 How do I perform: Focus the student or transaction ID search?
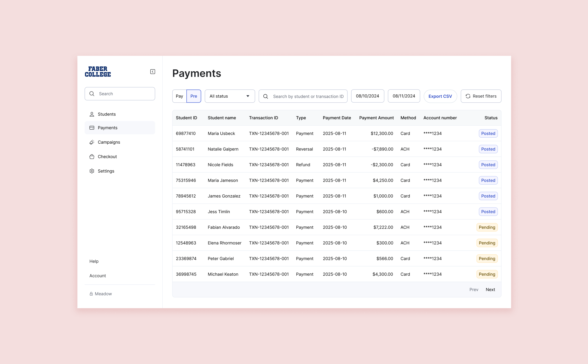pos(308,96)
